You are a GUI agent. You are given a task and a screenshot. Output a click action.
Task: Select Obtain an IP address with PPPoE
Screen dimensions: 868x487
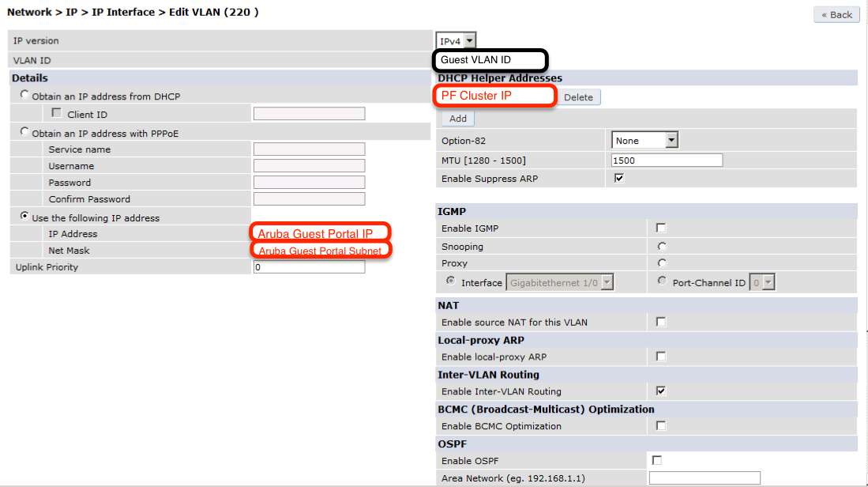[25, 132]
